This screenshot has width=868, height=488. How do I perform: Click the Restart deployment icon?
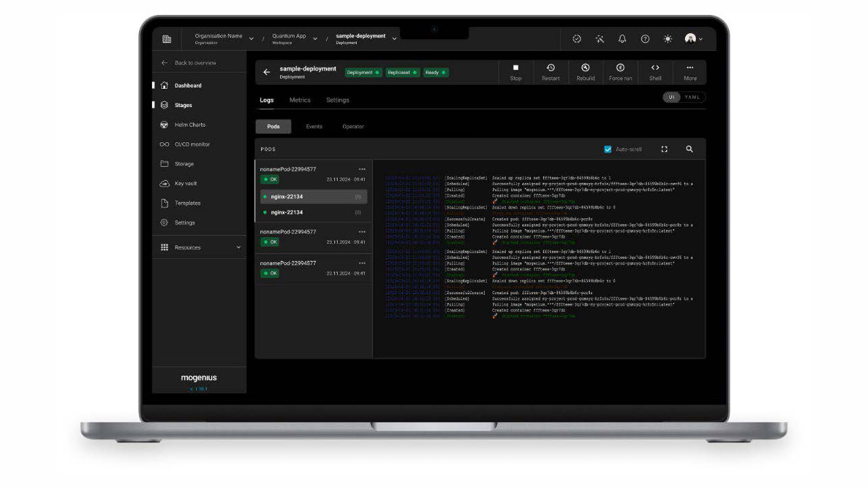point(550,72)
